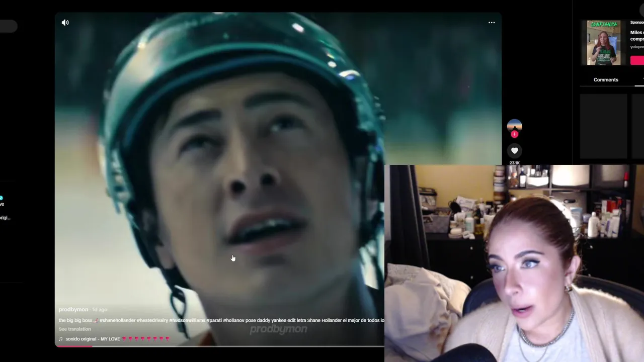The image size is (644, 362).
Task: Switch to the Comments tab
Action: click(606, 80)
